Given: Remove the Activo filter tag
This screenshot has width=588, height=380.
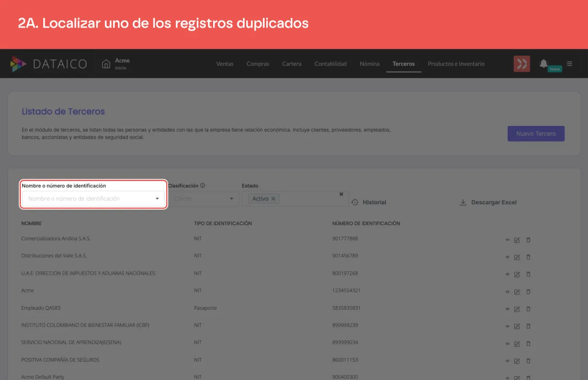Looking at the screenshot, I should click(273, 199).
